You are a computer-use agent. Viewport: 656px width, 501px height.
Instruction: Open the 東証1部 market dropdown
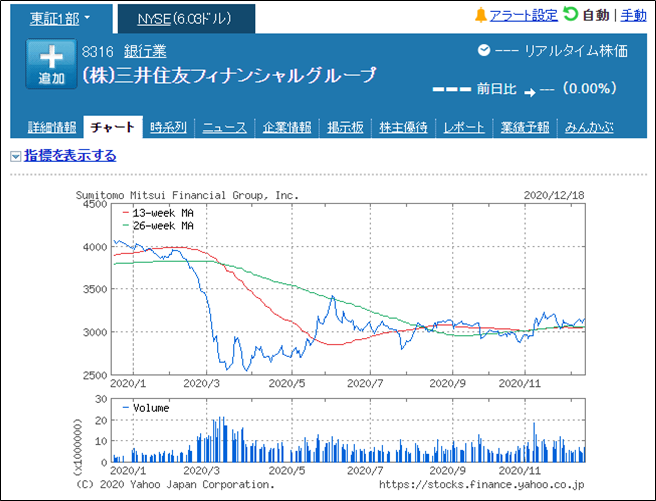[x=60, y=19]
